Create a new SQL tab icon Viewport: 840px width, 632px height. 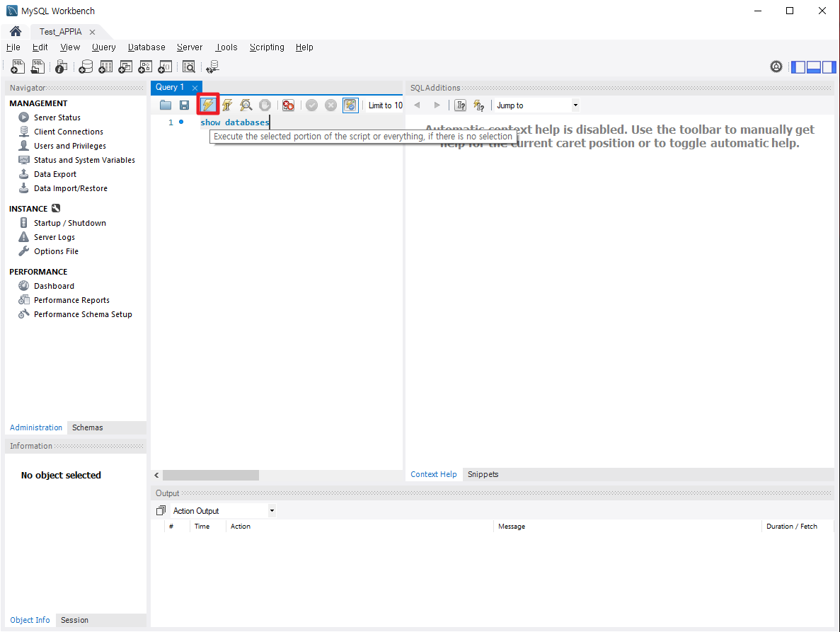[18, 67]
